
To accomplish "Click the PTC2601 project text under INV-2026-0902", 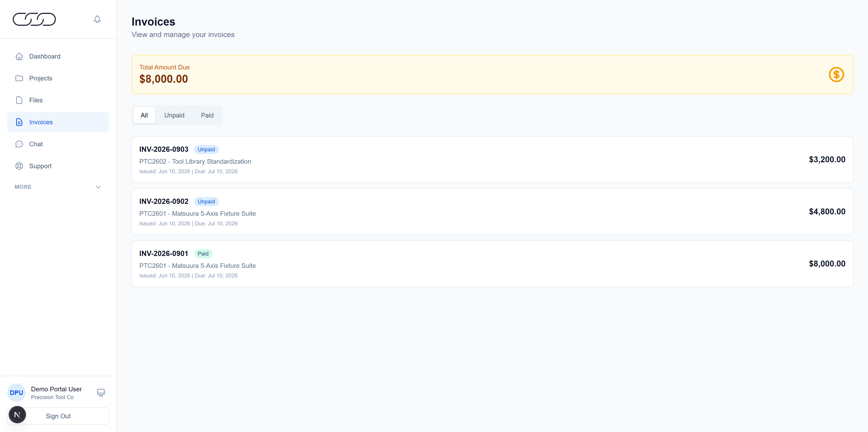I will (197, 213).
